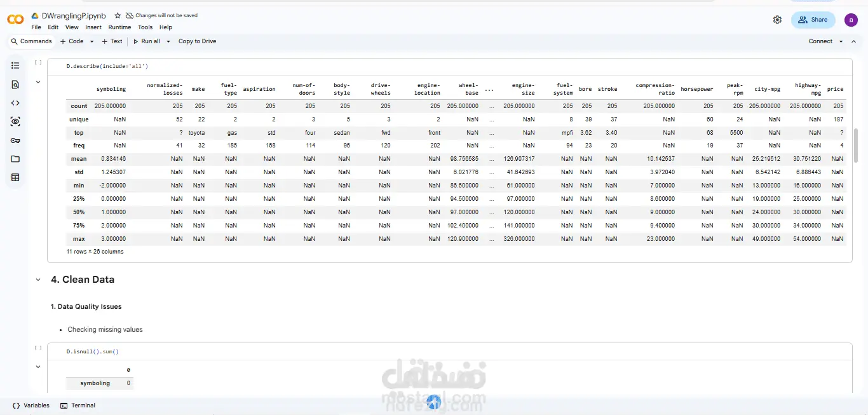Collapse the '4. Clean Data' section
Image resolution: width=868 pixels, height=415 pixels.
pyautogui.click(x=38, y=280)
